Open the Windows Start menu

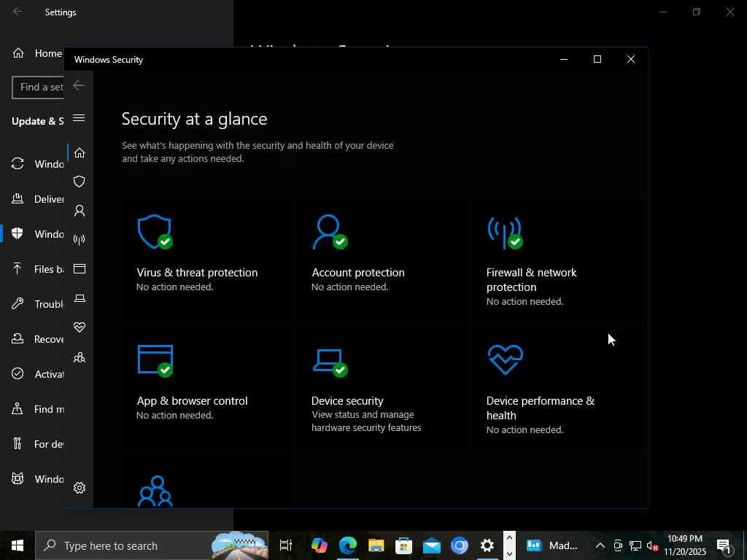pyautogui.click(x=18, y=545)
